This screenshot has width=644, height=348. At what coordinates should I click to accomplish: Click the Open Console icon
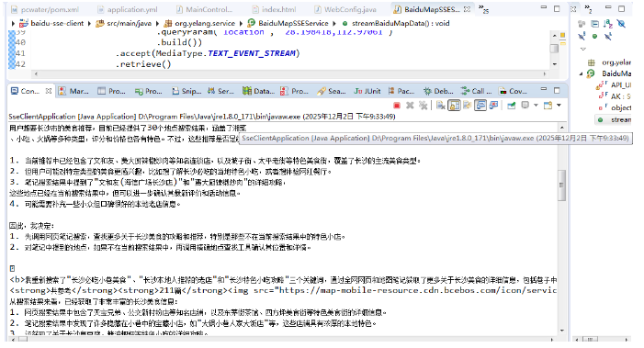tap(548, 106)
